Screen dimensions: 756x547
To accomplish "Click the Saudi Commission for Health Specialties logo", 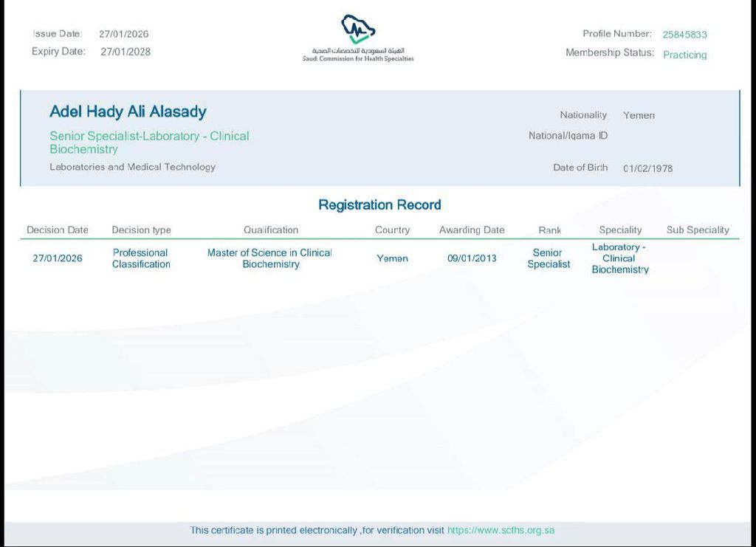I will tap(358, 37).
